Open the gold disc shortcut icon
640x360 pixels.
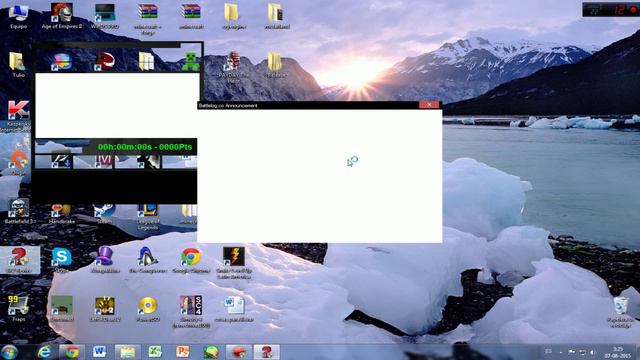(x=147, y=308)
